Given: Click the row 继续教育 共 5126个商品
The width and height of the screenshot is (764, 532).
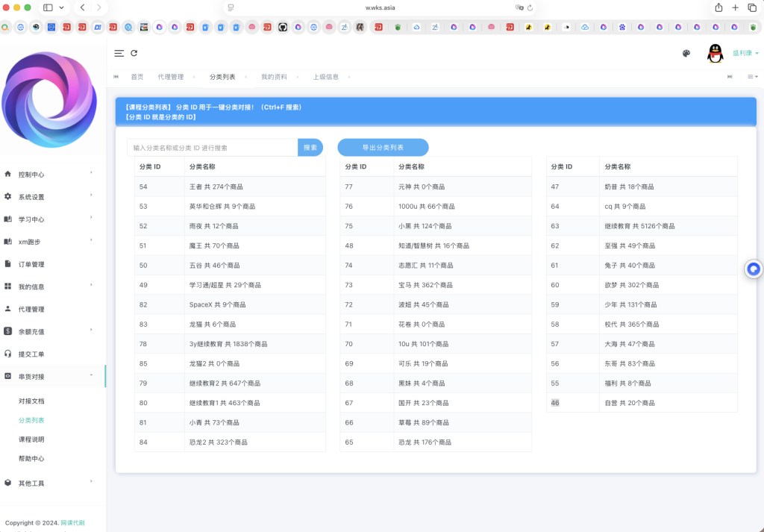Looking at the screenshot, I should pyautogui.click(x=642, y=226).
